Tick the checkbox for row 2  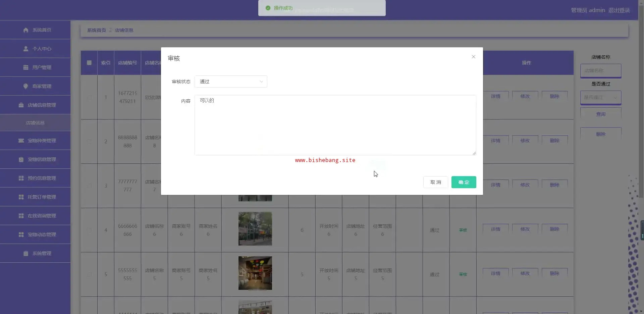pyautogui.click(x=89, y=142)
